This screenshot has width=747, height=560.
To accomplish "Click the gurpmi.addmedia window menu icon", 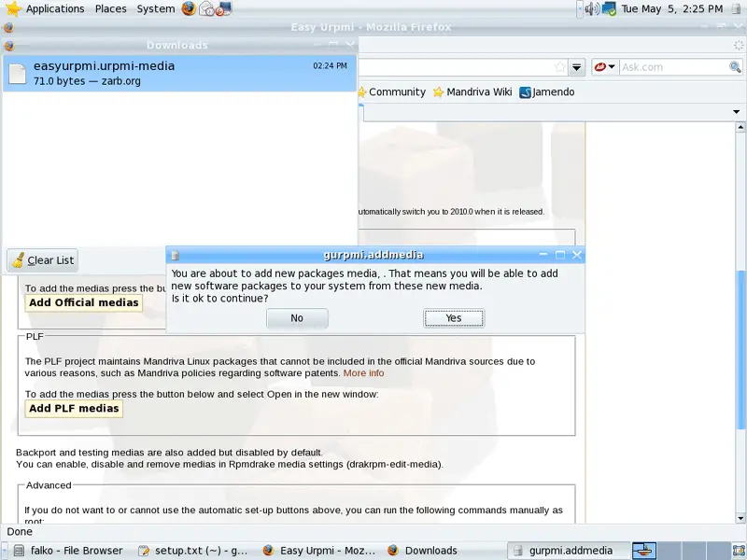I will click(176, 255).
